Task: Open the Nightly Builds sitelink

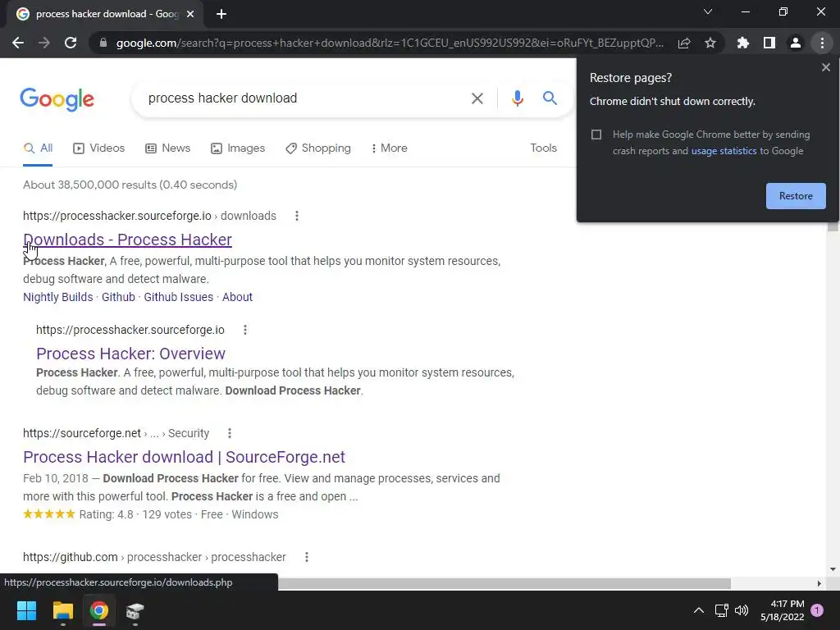Action: click(x=58, y=297)
